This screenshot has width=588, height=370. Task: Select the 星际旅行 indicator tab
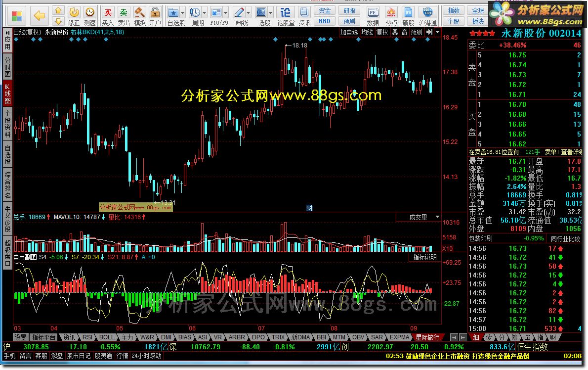pyautogui.click(x=427, y=337)
